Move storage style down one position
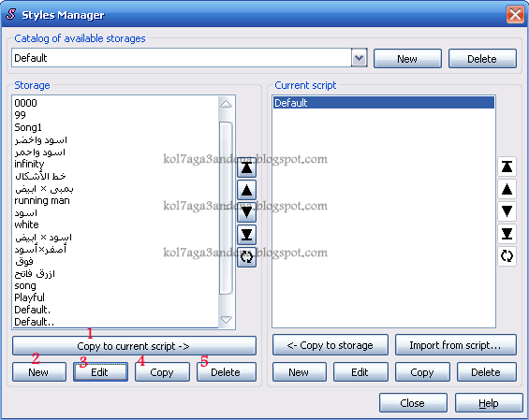Viewport: 529px width, 420px height. pyautogui.click(x=246, y=212)
